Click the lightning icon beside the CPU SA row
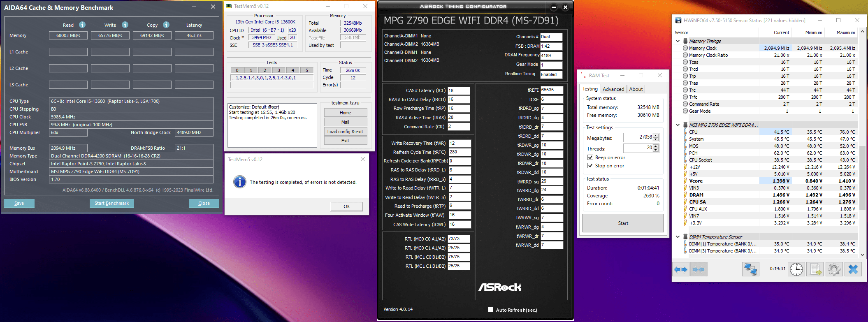 [685, 202]
